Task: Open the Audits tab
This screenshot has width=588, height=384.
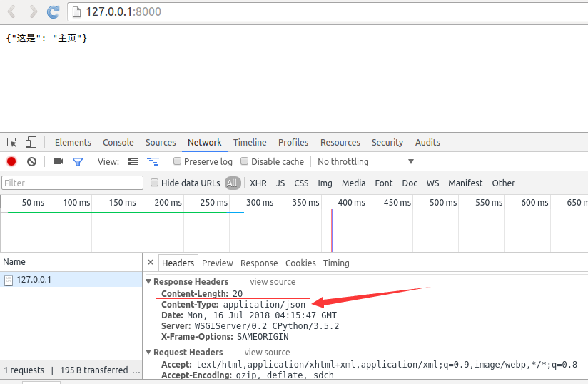Action: 427,143
